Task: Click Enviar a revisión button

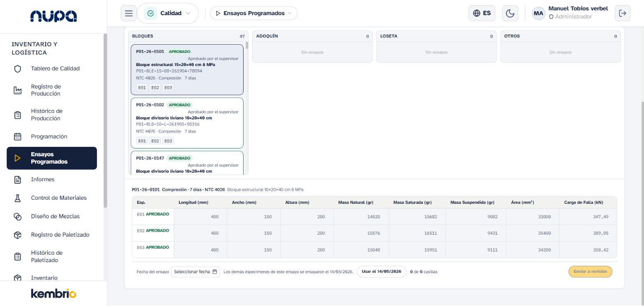Action: 590,272
